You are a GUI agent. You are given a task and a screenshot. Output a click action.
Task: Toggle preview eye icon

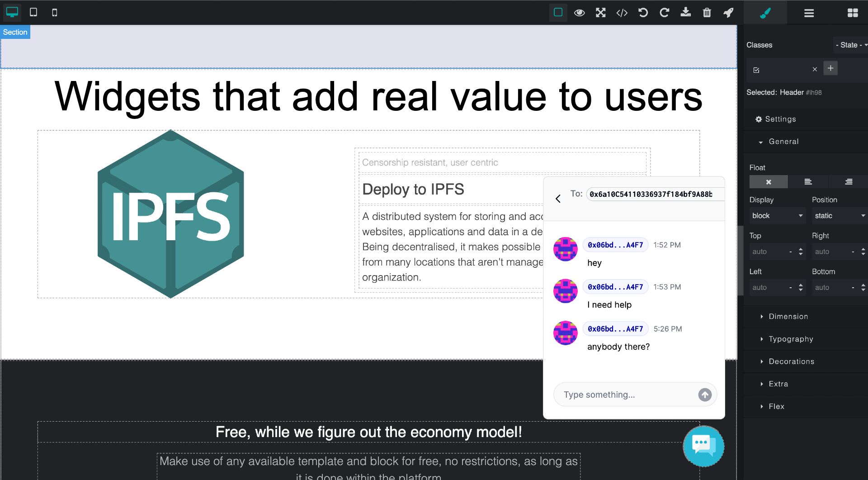580,13
